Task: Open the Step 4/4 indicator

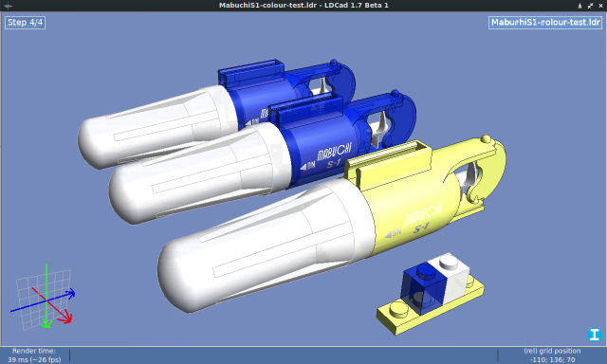Action: pos(26,23)
